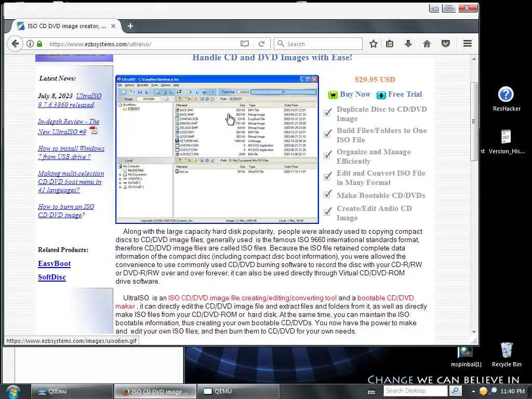Click the taskbar clock 11:40 PM
This screenshot has width=532, height=399.
coord(512,391)
